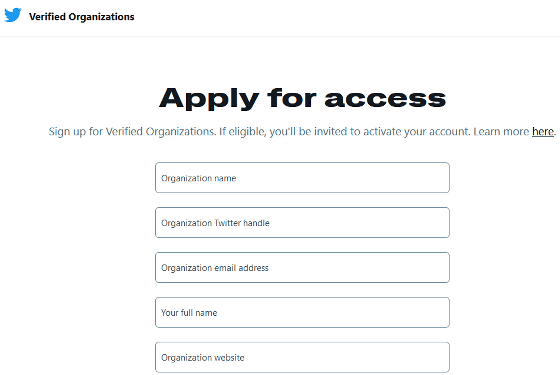Click the 'Organization website' placeholder text
The image size is (560, 375).
[202, 358]
